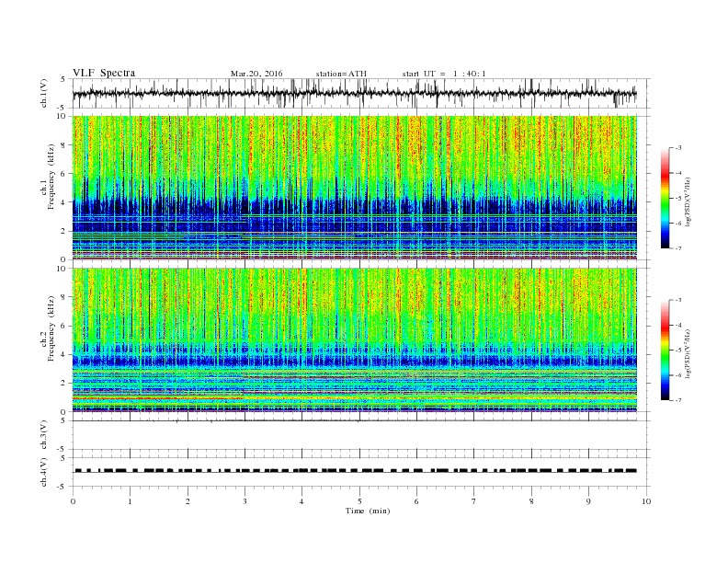Select the "start UT = 1 :40: 1" text
Screen dimensions: 728x563
click(x=444, y=74)
